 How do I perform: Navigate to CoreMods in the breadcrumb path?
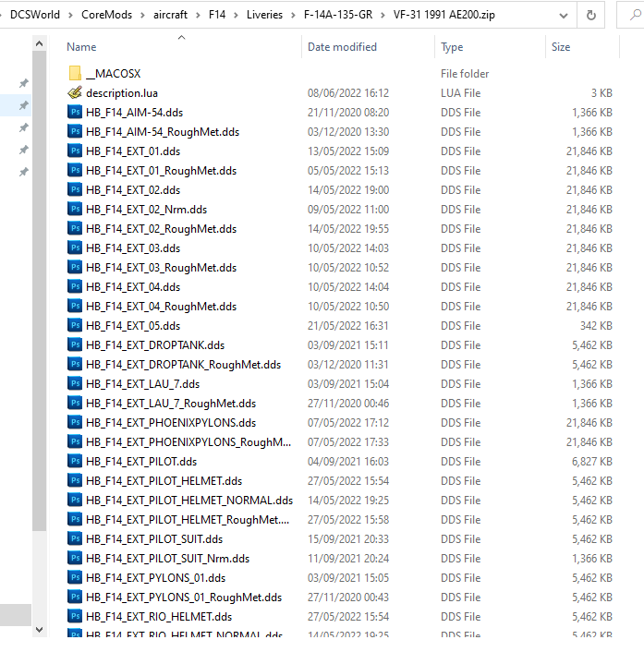(106, 15)
